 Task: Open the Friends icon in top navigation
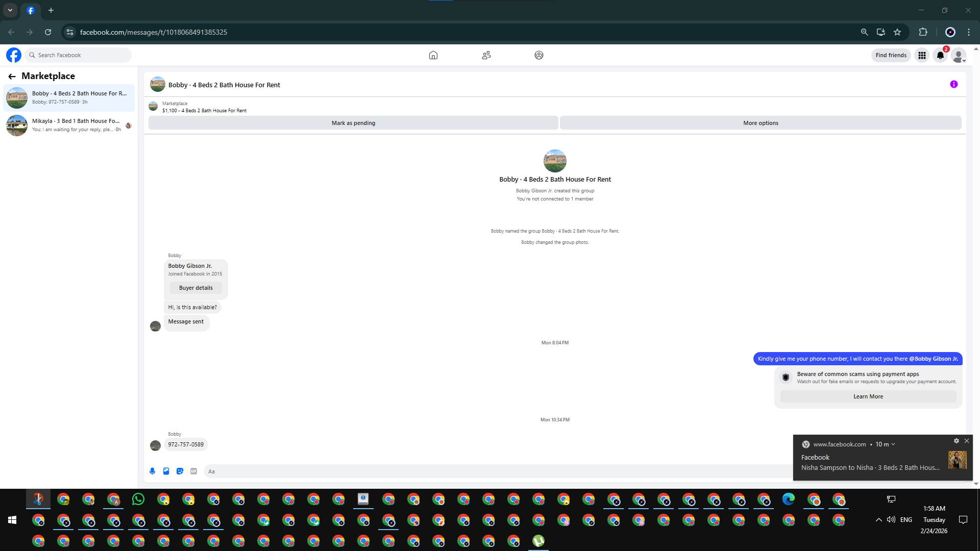click(486, 55)
